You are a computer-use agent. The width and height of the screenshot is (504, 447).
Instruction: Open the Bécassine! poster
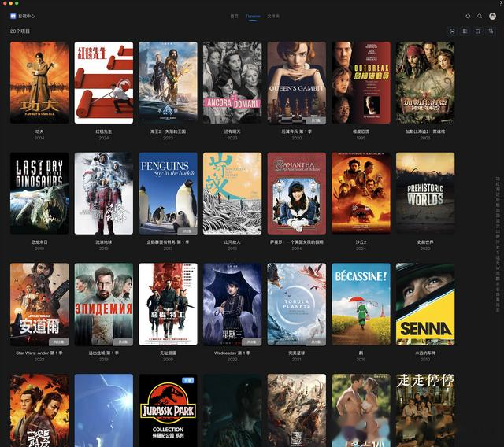coord(361,304)
